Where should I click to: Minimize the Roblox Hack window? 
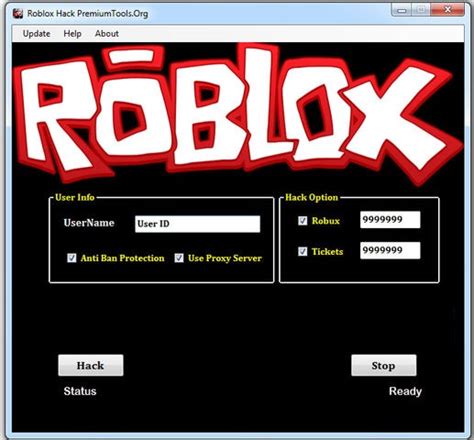402,10
